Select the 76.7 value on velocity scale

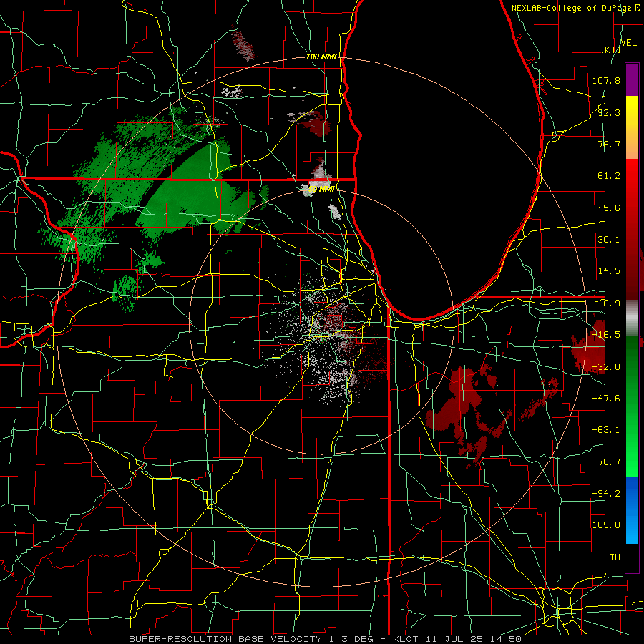(609, 144)
